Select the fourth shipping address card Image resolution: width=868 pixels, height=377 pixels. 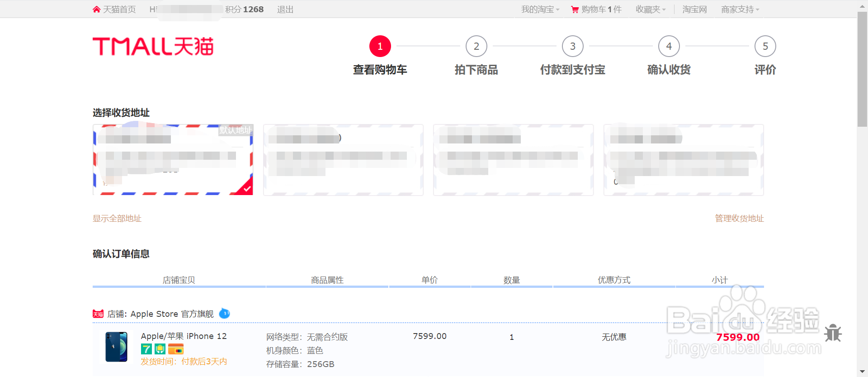(684, 160)
